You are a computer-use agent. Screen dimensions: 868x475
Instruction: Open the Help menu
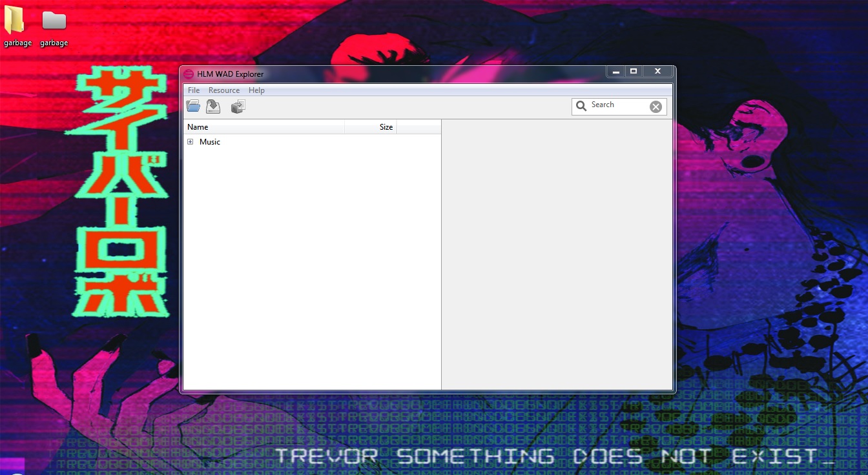coord(256,90)
